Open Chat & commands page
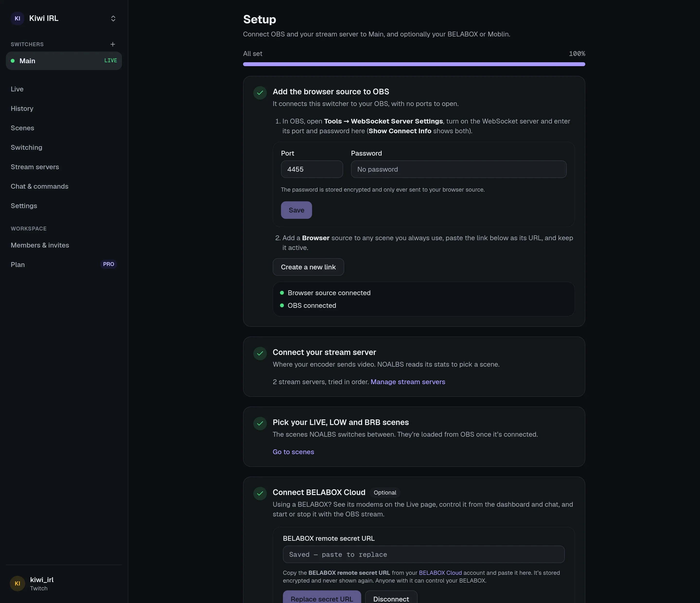700x603 pixels. tap(40, 186)
